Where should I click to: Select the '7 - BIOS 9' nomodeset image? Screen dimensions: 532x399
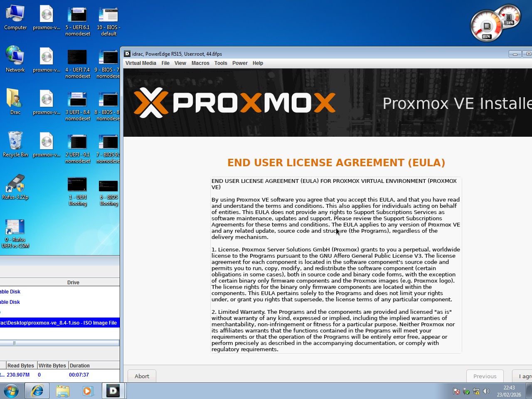point(108,148)
